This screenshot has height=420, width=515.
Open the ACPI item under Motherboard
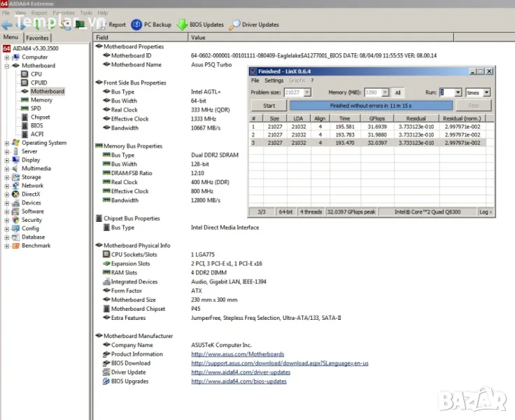click(x=37, y=134)
